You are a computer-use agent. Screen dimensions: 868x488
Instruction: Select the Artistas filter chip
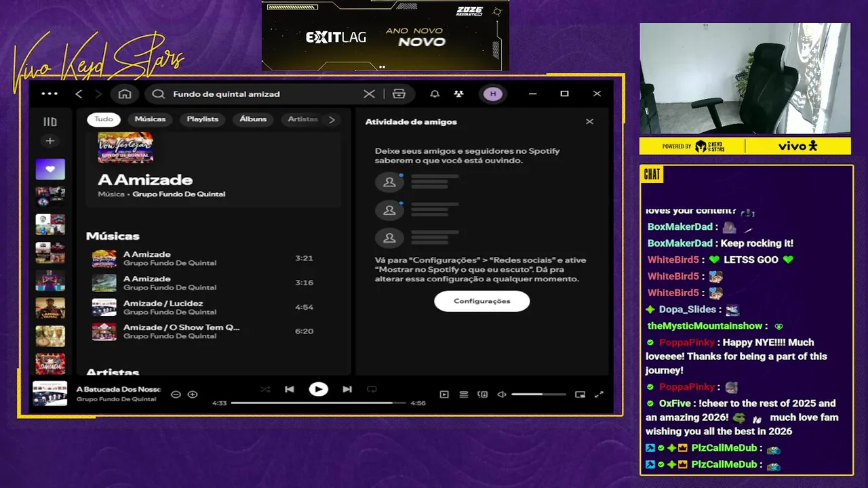pos(302,119)
